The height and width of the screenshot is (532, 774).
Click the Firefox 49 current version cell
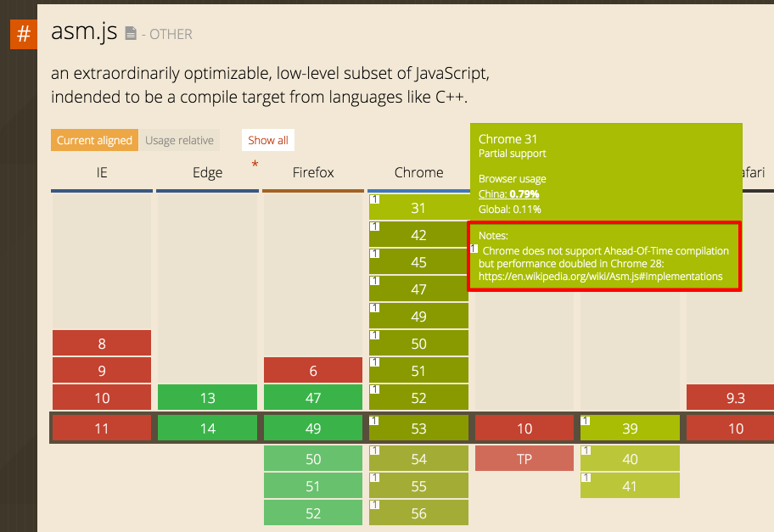tap(313, 428)
